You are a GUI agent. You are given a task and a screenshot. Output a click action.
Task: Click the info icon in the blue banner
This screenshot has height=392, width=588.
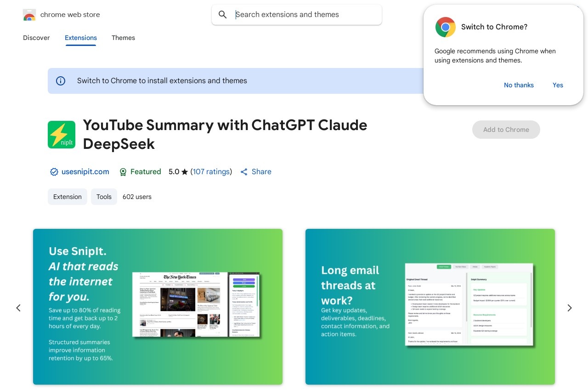(61, 81)
